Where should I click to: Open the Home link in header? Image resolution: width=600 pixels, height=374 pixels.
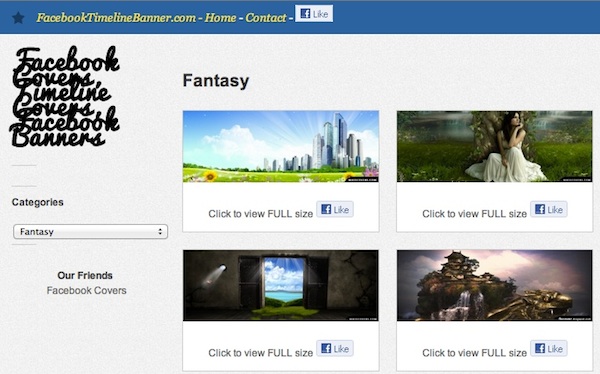pos(220,18)
